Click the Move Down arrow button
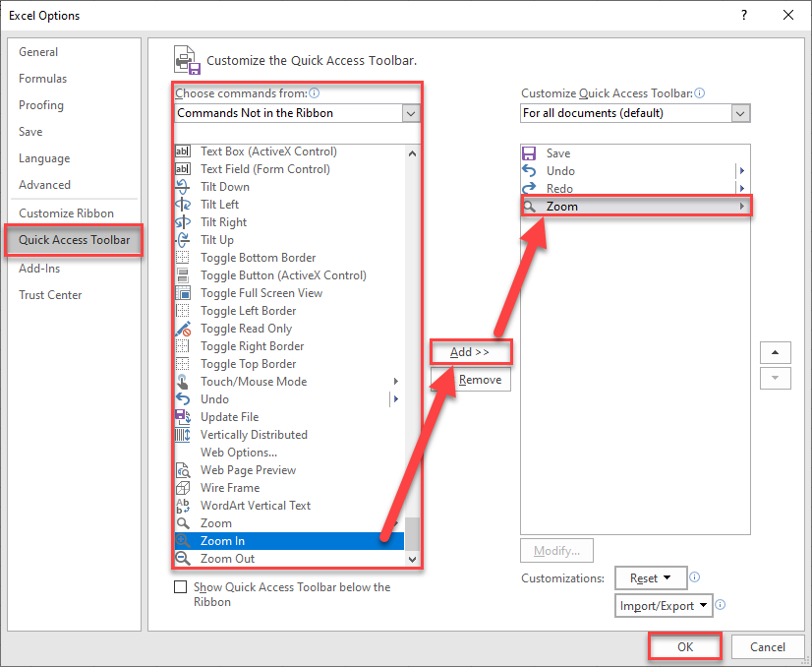This screenshot has height=667, width=812. [x=776, y=378]
